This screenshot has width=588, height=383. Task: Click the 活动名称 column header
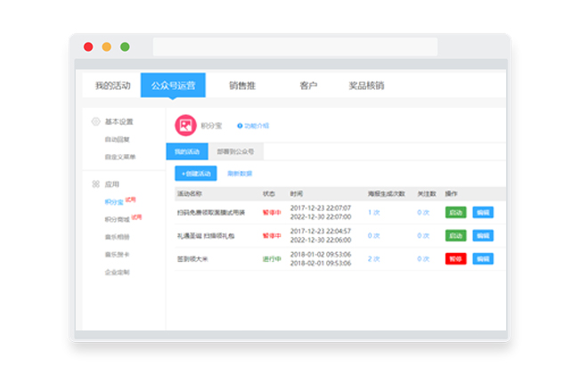pyautogui.click(x=190, y=194)
